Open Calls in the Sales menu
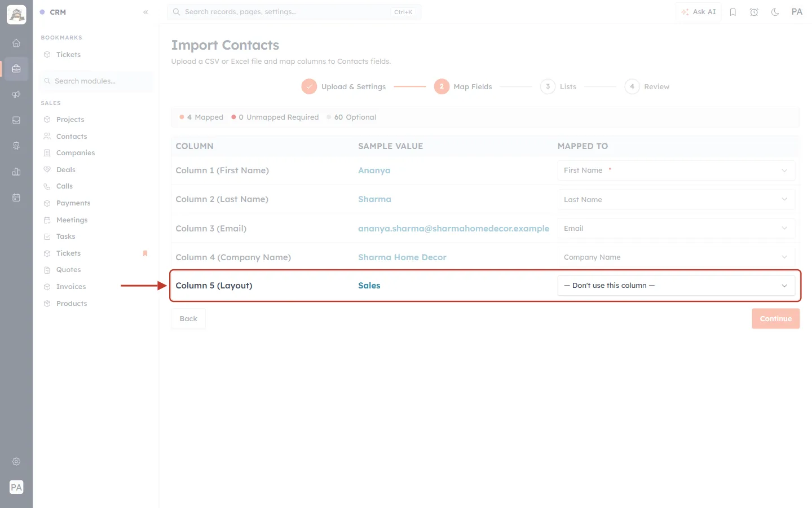 click(x=64, y=186)
